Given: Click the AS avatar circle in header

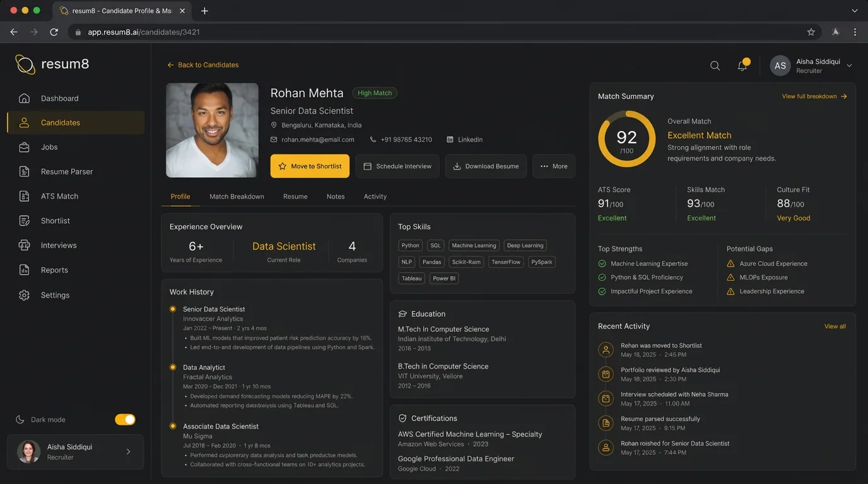Looking at the screenshot, I should 780,66.
